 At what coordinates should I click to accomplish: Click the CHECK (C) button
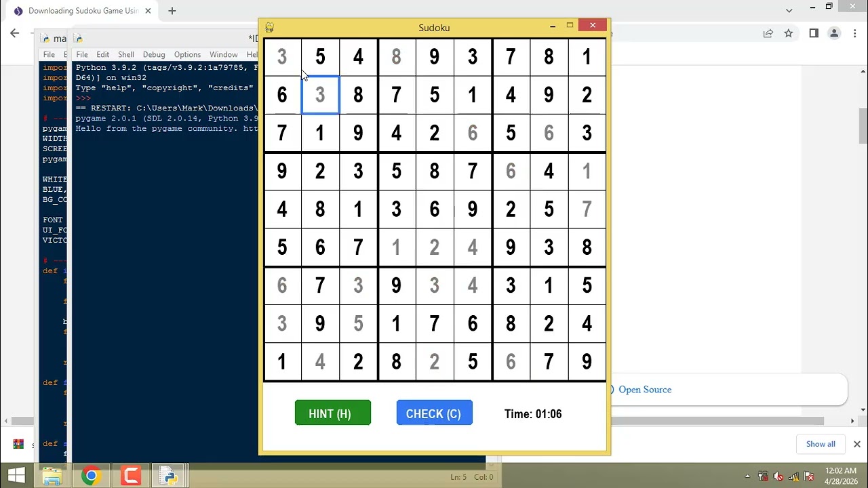point(434,413)
